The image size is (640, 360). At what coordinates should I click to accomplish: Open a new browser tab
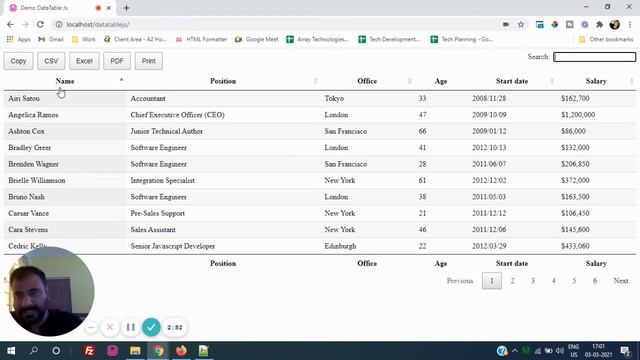(127, 8)
